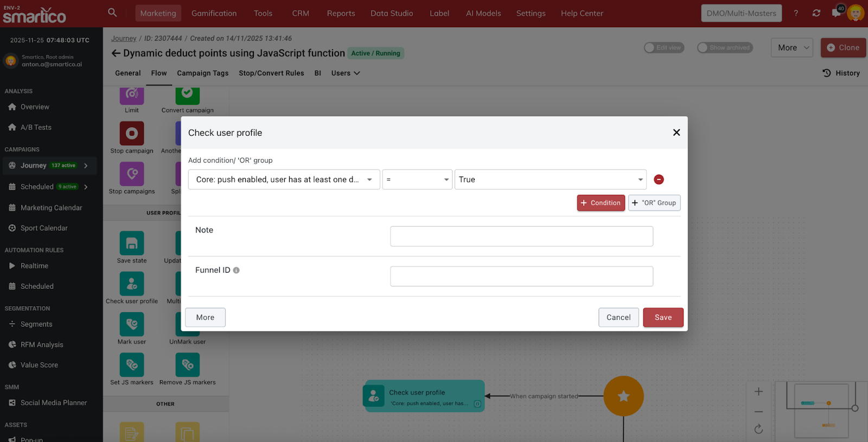Toggle the Edit view switch

(663, 48)
